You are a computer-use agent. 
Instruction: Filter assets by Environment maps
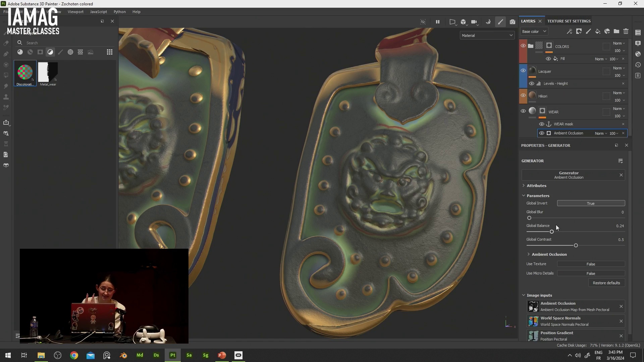pyautogui.click(x=91, y=52)
